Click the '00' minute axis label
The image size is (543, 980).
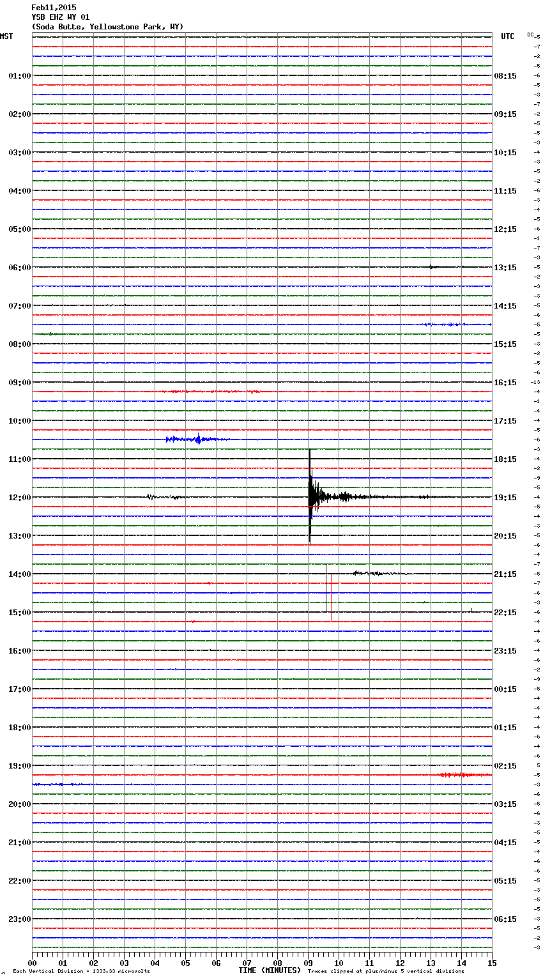[x=32, y=963]
